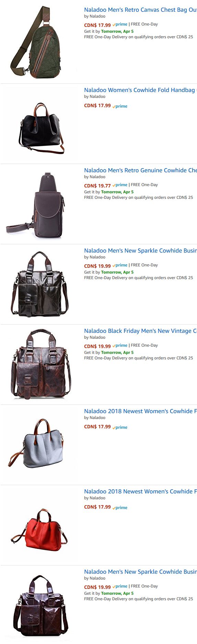This screenshot has width=197, height=644.
Task: Click the CDN$ 19.77 price
Action: (97, 186)
